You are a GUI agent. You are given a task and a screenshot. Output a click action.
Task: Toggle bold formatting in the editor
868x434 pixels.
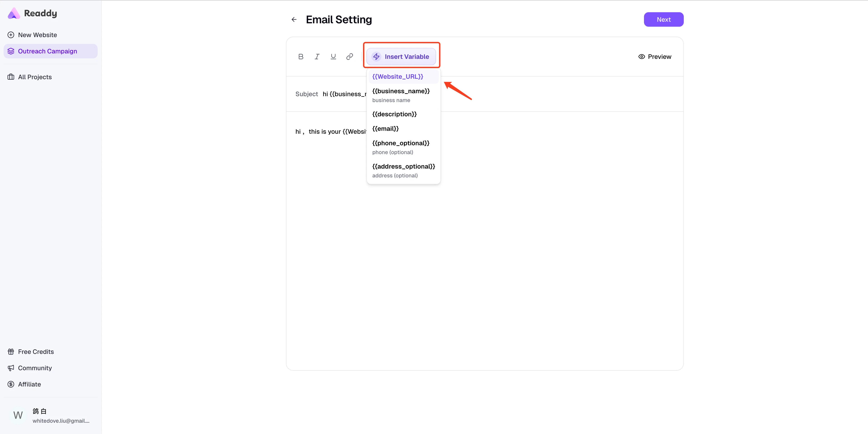point(301,56)
